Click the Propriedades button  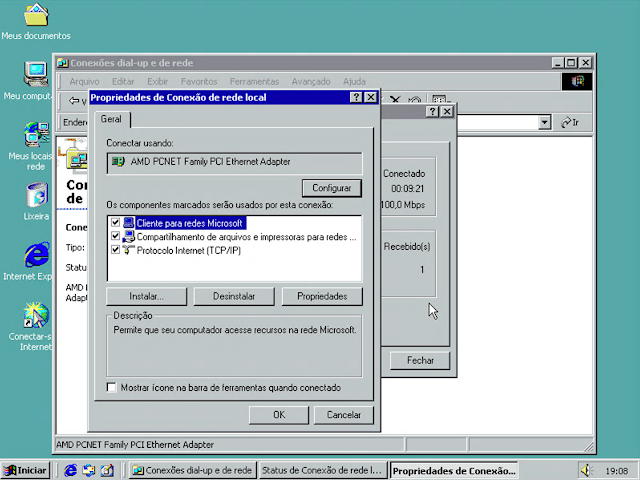pyautogui.click(x=322, y=296)
